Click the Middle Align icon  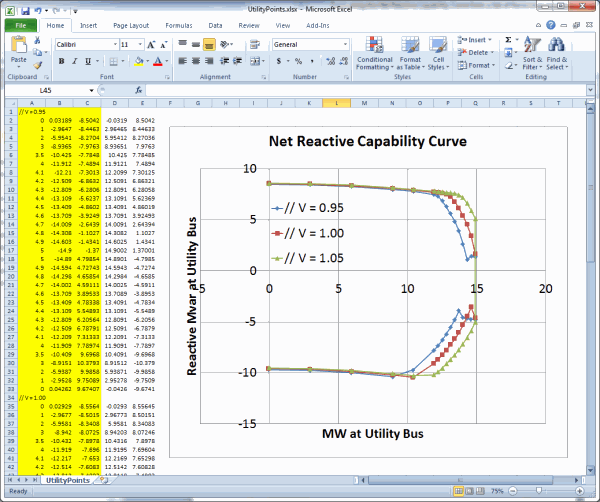(x=196, y=44)
